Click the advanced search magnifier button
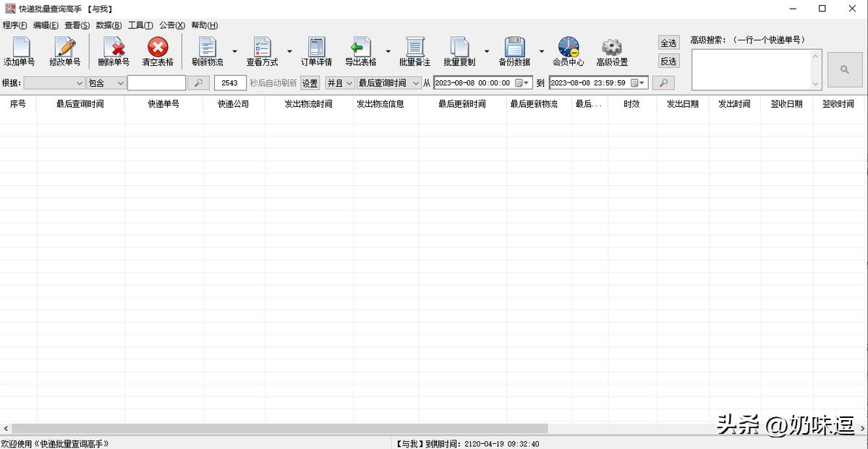The width and height of the screenshot is (868, 449). coord(845,69)
